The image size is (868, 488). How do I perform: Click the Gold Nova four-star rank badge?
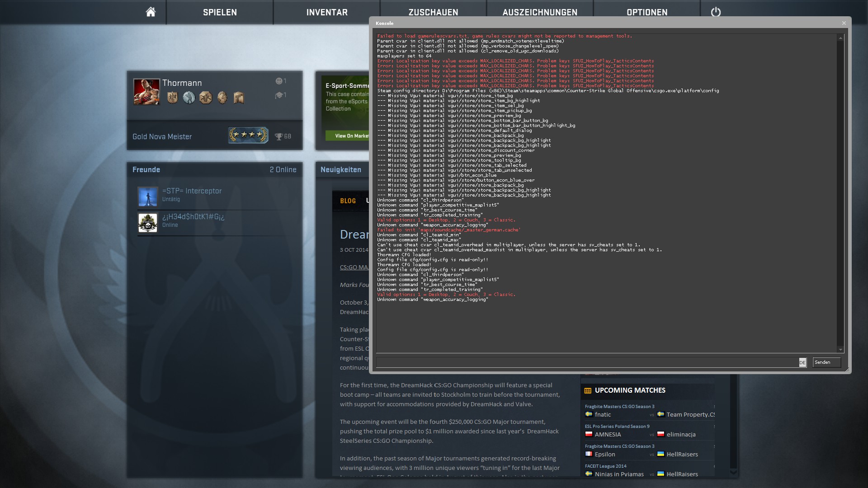[x=248, y=135]
